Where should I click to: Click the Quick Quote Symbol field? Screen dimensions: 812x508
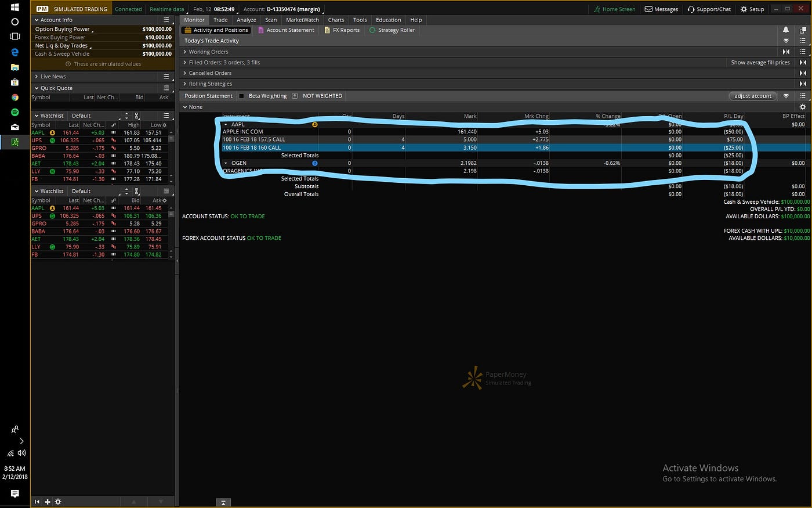click(41, 97)
